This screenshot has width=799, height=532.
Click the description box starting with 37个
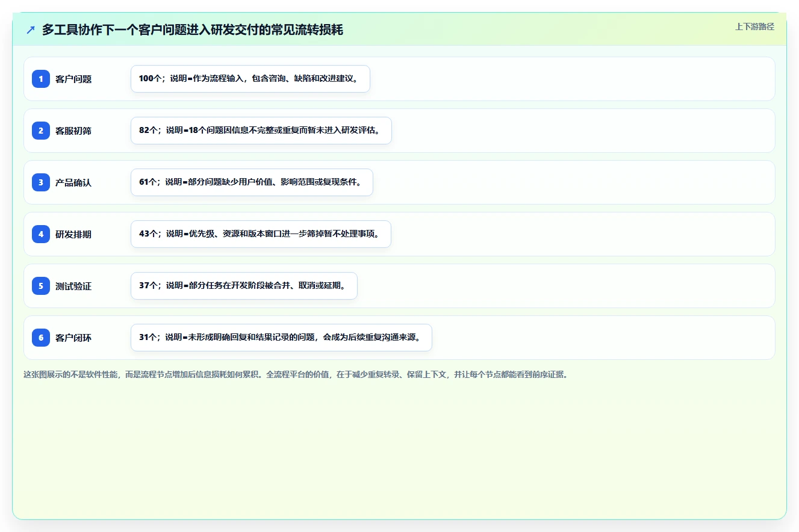coord(244,286)
